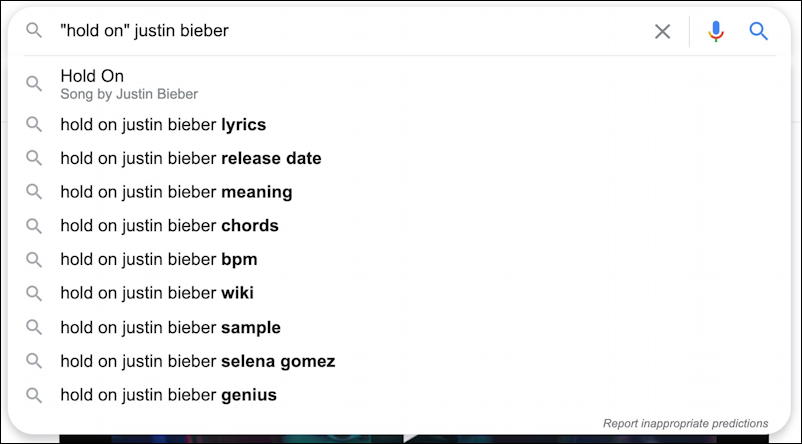This screenshot has height=444, width=802.
Task: Open the Report inappropriate predictions link
Action: (685, 424)
